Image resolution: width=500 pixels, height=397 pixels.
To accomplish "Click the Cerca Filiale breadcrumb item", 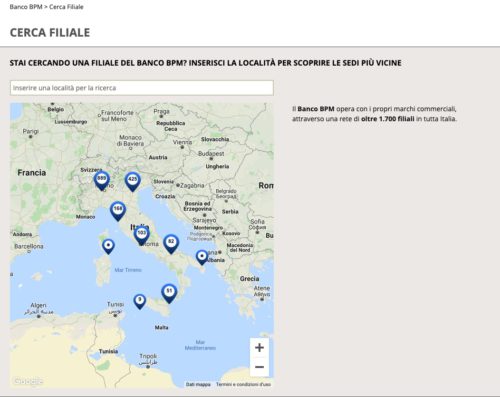I will 66,7.
